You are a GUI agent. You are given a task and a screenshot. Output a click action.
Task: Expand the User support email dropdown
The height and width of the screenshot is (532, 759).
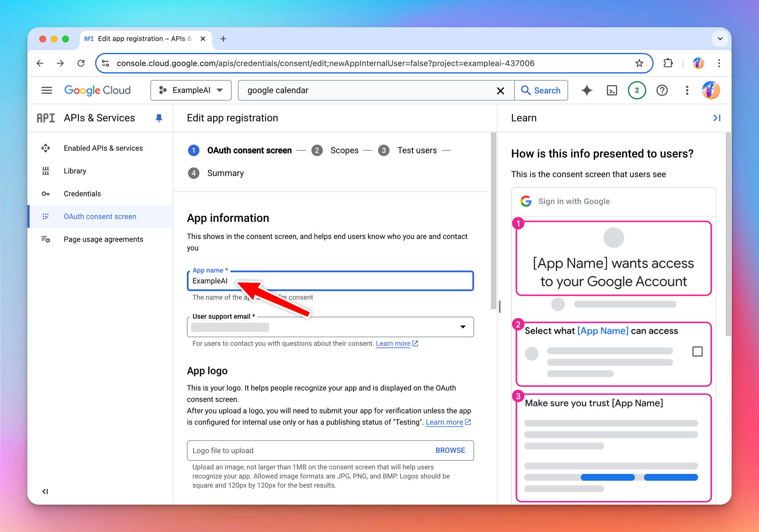(x=463, y=327)
